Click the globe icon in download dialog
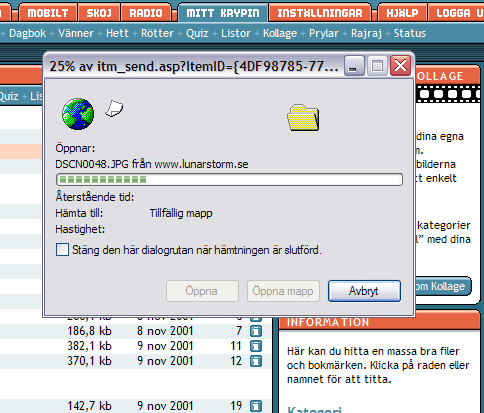The height and width of the screenshot is (413, 484). (78, 114)
